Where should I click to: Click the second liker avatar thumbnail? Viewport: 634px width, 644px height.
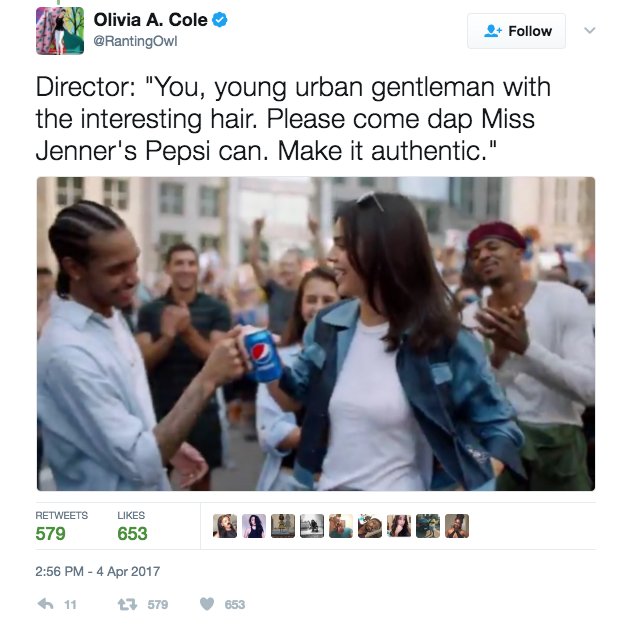click(254, 526)
